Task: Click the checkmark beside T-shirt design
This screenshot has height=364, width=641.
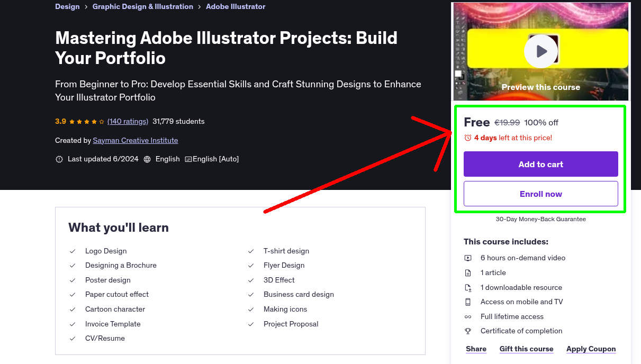Action: [x=251, y=251]
